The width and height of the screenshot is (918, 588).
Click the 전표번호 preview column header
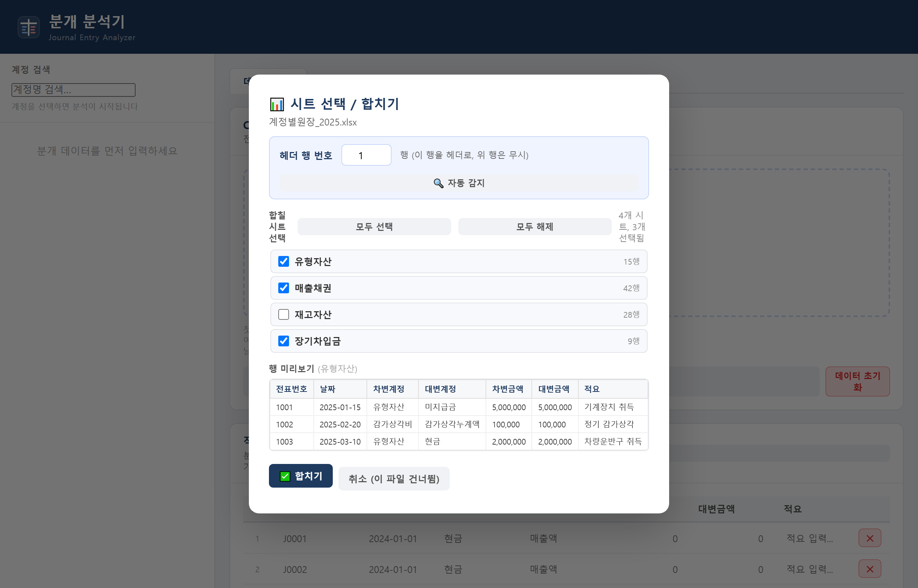[x=292, y=389]
